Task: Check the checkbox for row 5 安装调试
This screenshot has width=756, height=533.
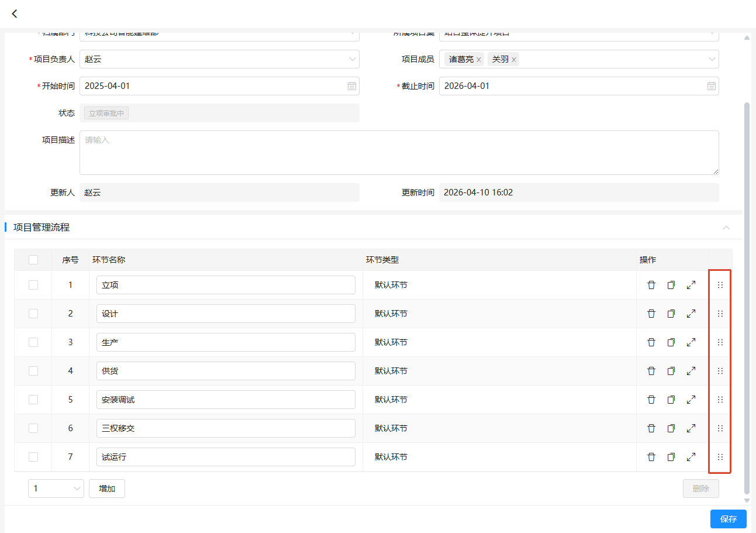Action: [x=33, y=400]
